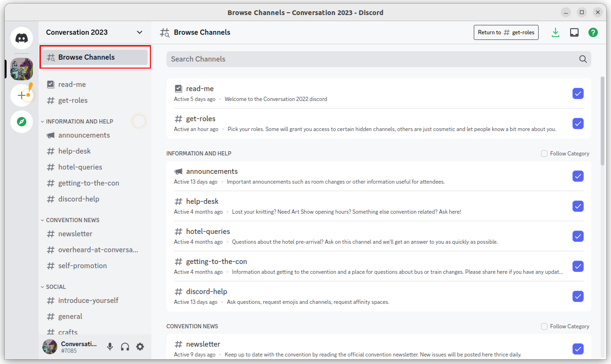Open the Inbox icon

point(574,32)
